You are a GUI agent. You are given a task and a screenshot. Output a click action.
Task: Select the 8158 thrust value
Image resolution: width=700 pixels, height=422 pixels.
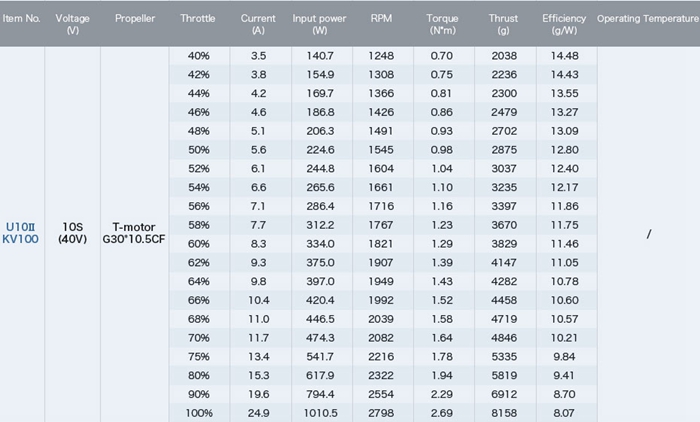[x=504, y=413]
